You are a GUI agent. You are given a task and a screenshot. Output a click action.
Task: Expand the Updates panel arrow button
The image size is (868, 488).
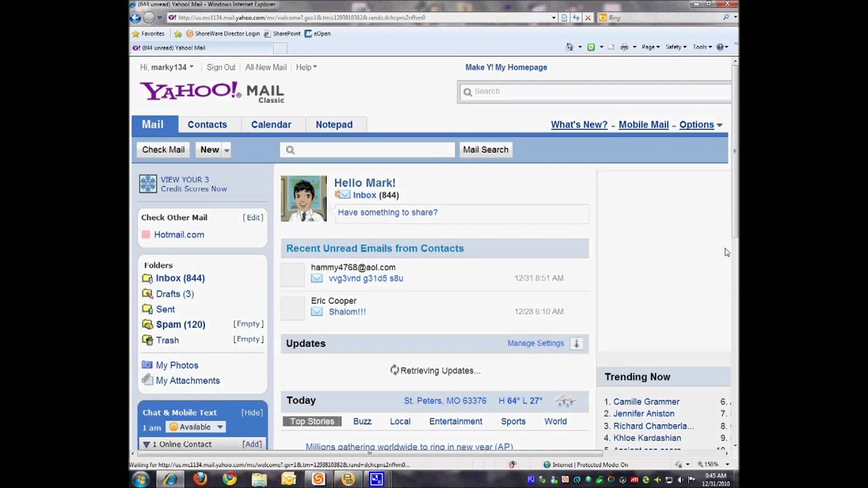(x=576, y=344)
